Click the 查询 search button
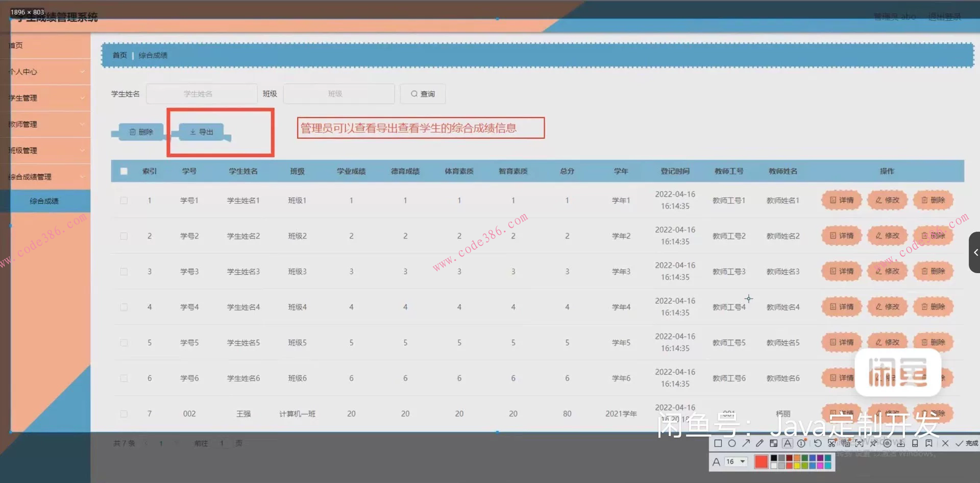The image size is (980, 483). [x=423, y=94]
